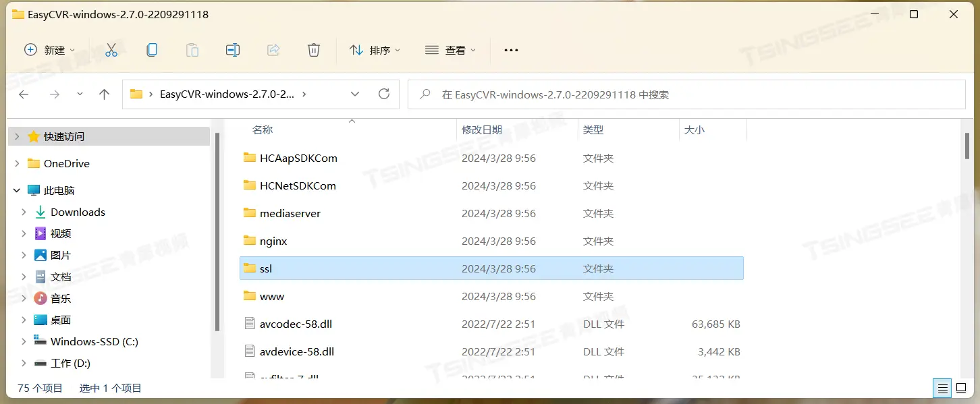Click the Copy icon in toolbar
The height and width of the screenshot is (404, 980).
pyautogui.click(x=152, y=50)
